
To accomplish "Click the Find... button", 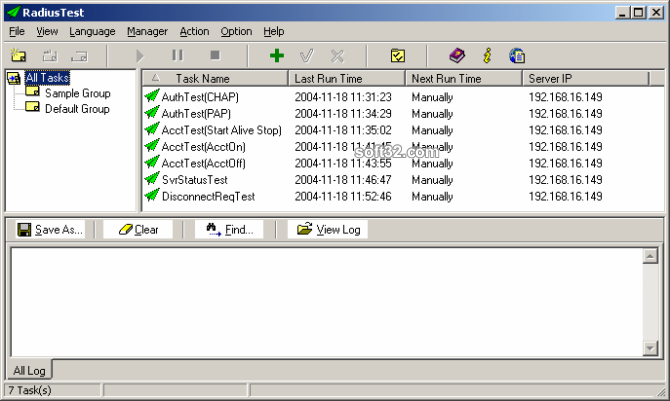I will point(229,230).
